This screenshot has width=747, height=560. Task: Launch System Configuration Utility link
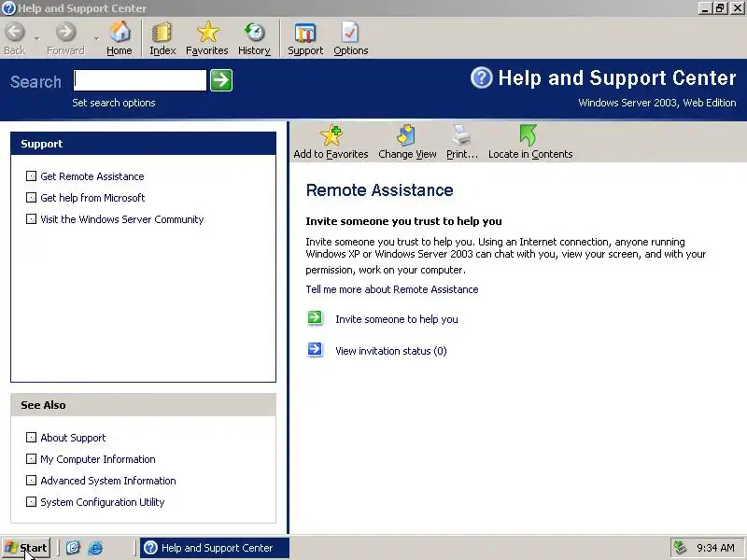[103, 502]
